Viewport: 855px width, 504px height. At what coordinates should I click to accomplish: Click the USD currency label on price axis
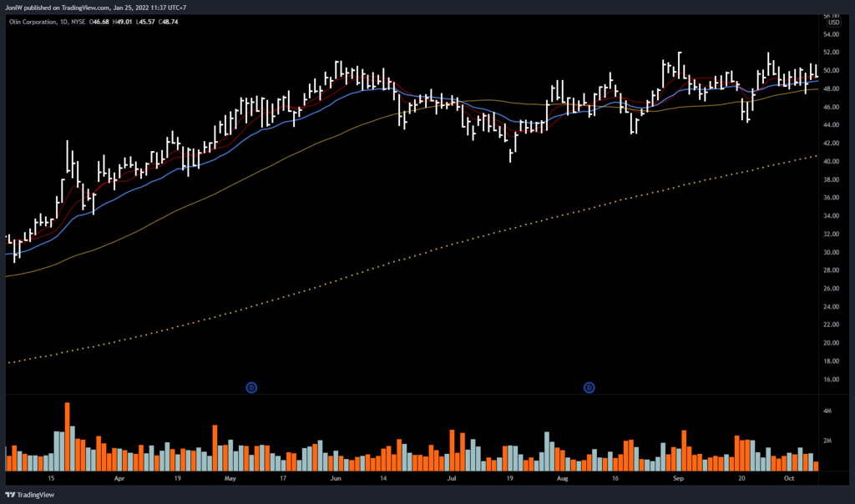coord(832,23)
